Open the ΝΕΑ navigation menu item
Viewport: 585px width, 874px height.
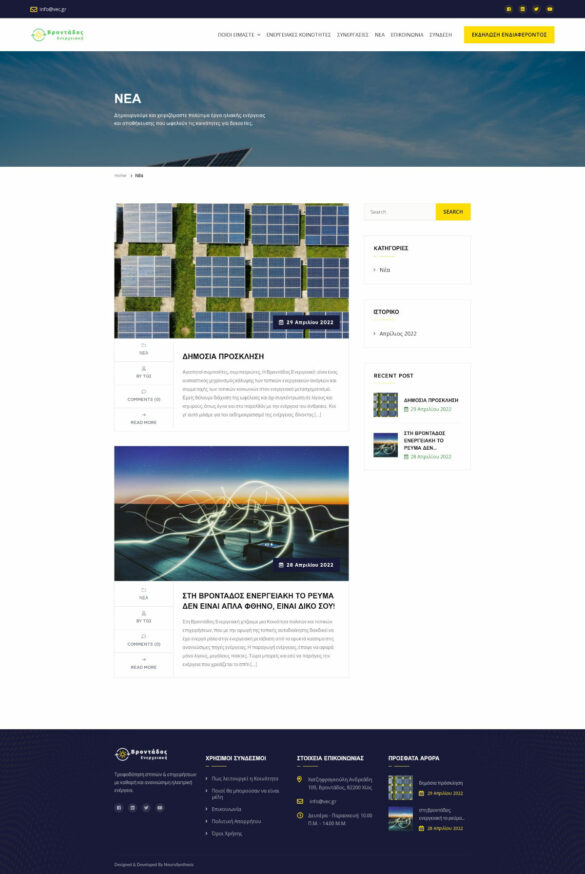point(379,35)
